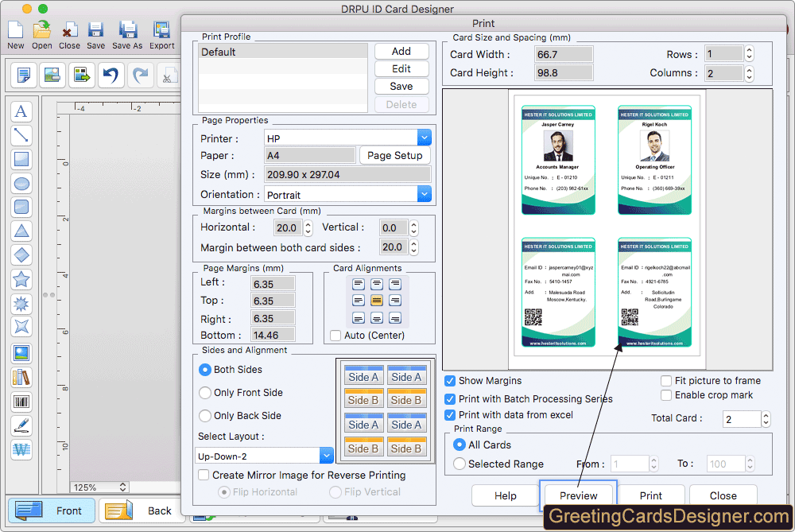This screenshot has width=795, height=532.
Task: Click the Save As toolbar icon
Action: pos(127,30)
